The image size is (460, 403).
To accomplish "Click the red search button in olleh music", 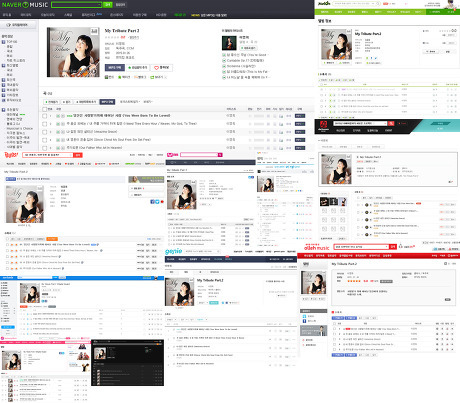I will (393, 247).
